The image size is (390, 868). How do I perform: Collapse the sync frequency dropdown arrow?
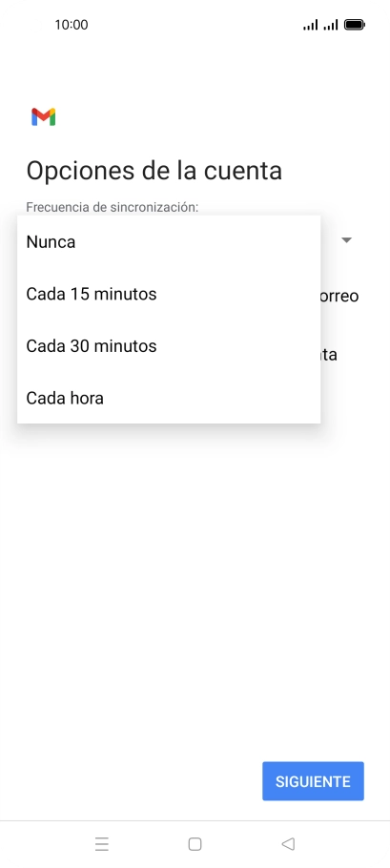(346, 240)
